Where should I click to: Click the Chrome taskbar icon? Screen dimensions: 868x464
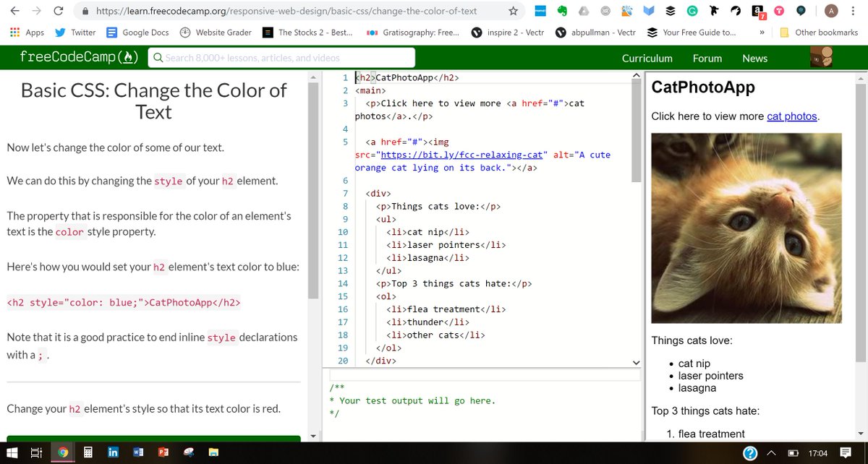click(63, 453)
